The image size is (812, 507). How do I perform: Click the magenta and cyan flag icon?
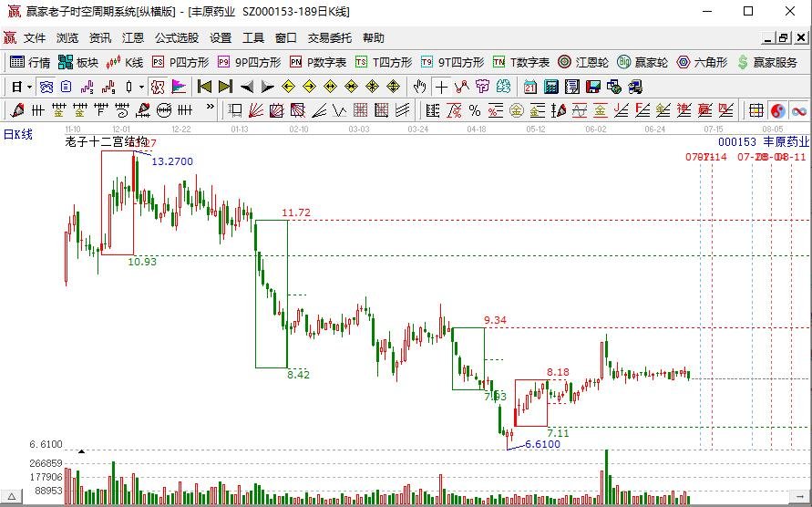point(179,88)
